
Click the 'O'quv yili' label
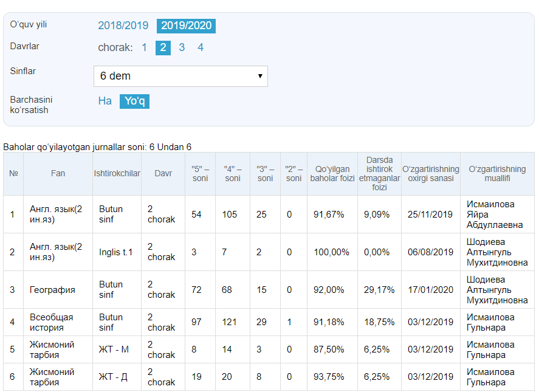click(x=28, y=24)
